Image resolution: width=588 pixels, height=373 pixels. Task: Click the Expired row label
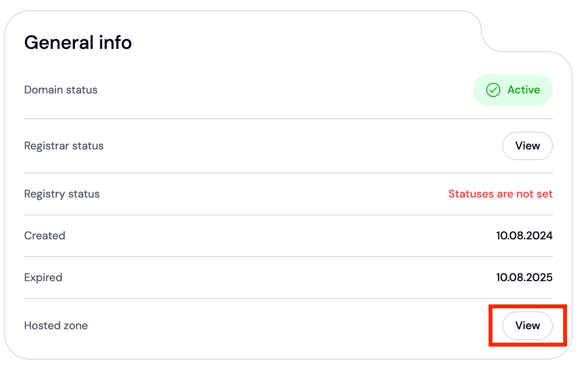[43, 278]
